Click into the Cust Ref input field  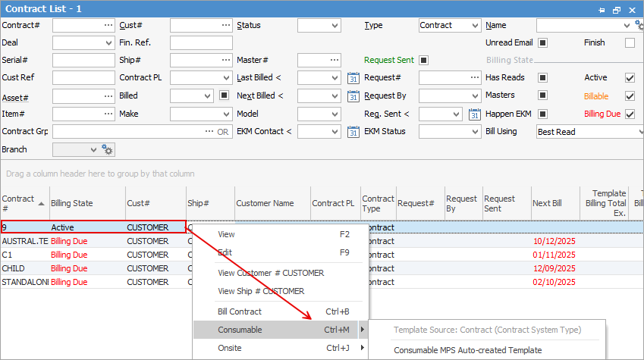(83, 77)
